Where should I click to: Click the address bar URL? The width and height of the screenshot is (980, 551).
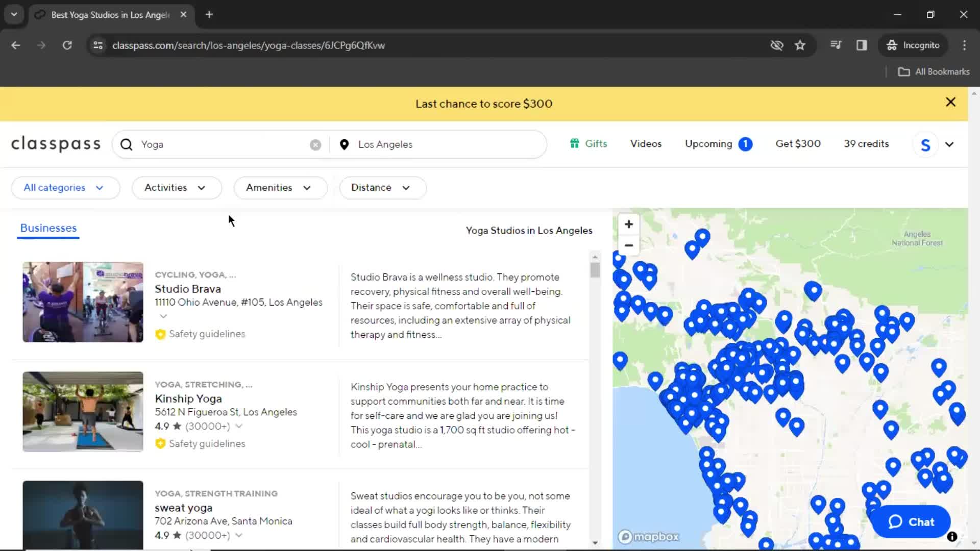point(249,45)
